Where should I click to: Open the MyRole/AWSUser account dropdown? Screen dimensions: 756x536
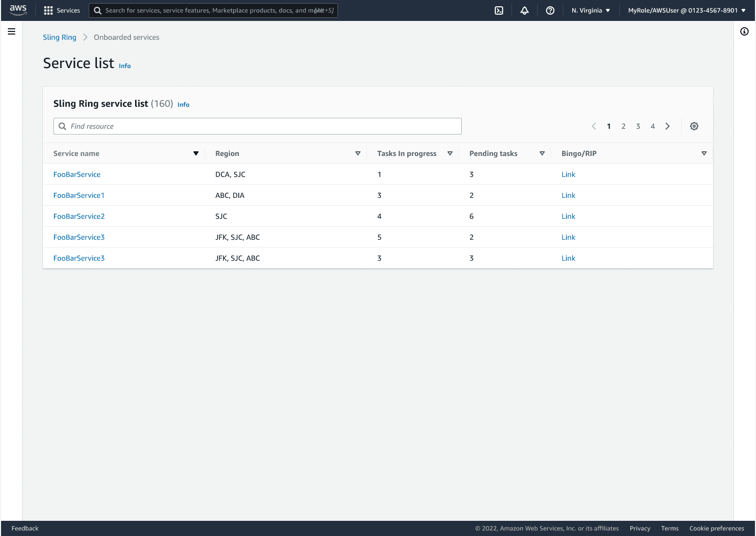pyautogui.click(x=687, y=10)
